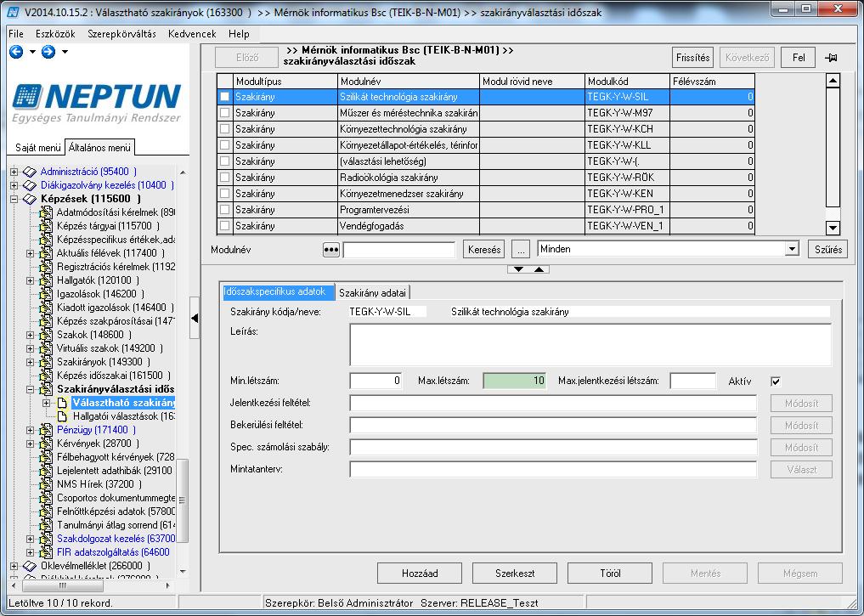Click the Választható szakirányok page icon
The height and width of the screenshot is (616, 864).
click(62, 403)
